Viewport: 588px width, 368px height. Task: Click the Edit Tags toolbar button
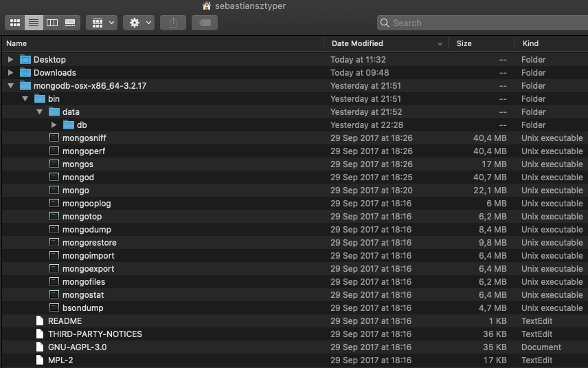(x=205, y=23)
